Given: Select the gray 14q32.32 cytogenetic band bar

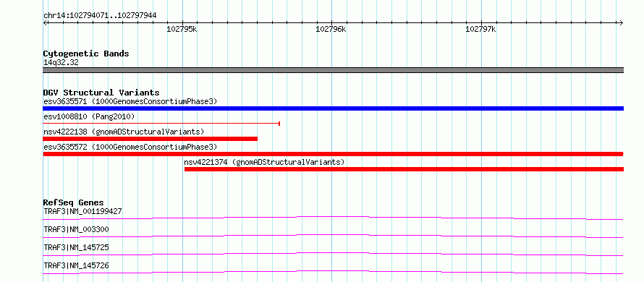Looking at the screenshot, I should [333, 70].
